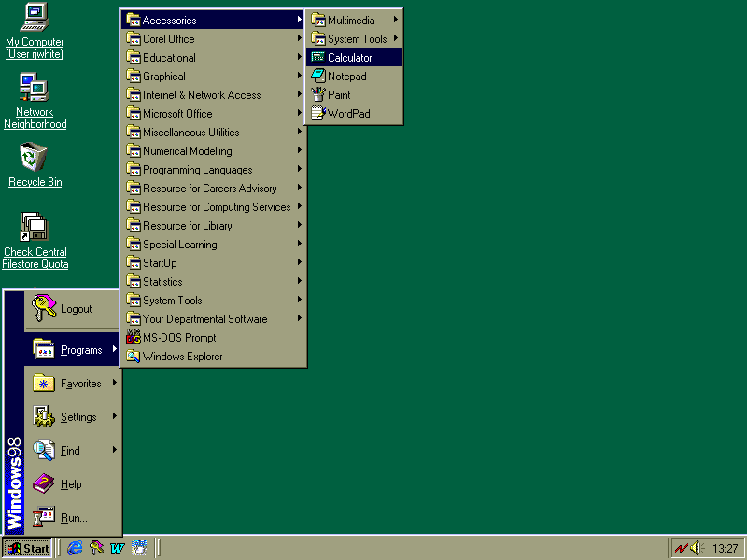747x560 pixels.
Task: Expand the Graphical program group
Action: pos(214,77)
